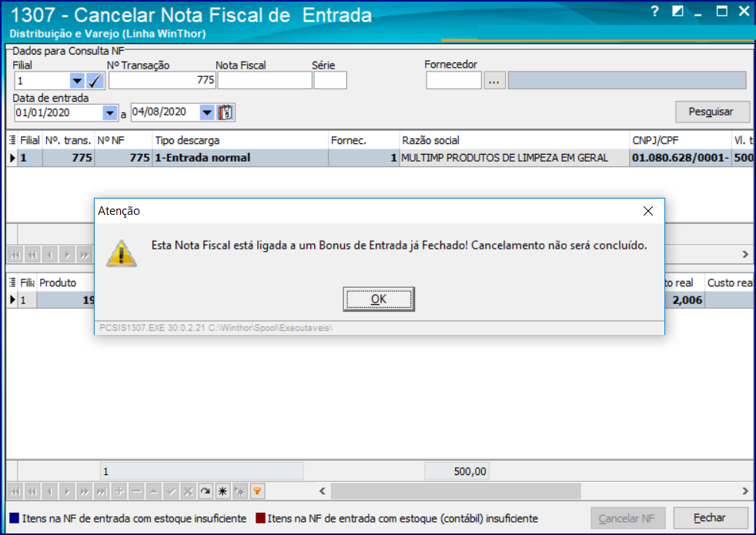Click the upper grid column chooser icon

pyautogui.click(x=12, y=140)
